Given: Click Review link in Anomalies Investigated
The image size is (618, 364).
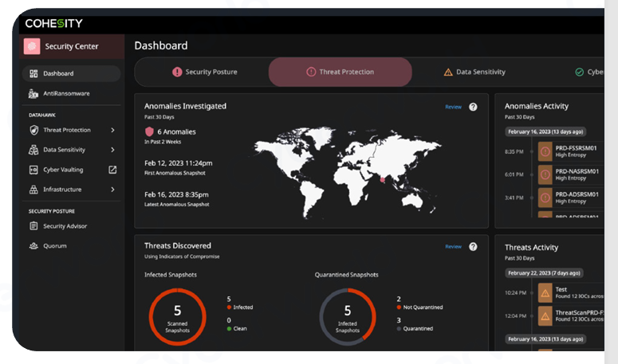Looking at the screenshot, I should [x=453, y=107].
